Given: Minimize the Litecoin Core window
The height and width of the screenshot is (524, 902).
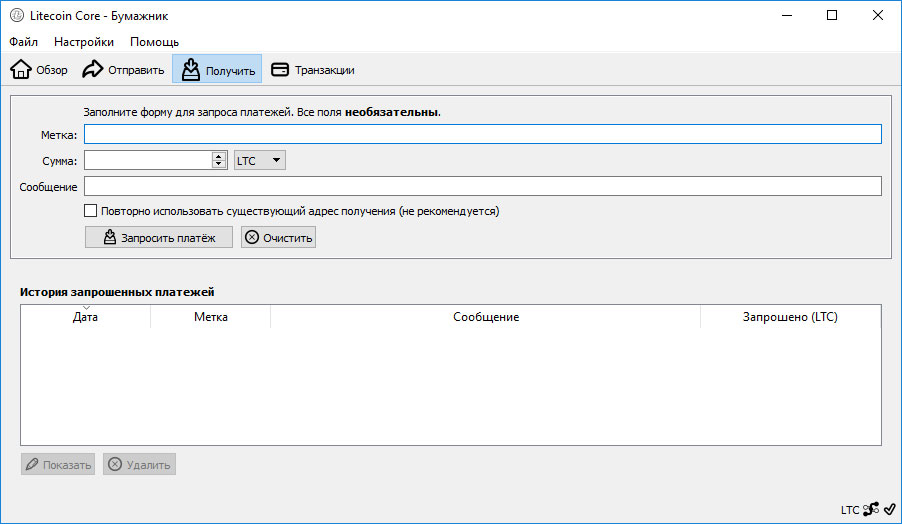Looking at the screenshot, I should (787, 16).
